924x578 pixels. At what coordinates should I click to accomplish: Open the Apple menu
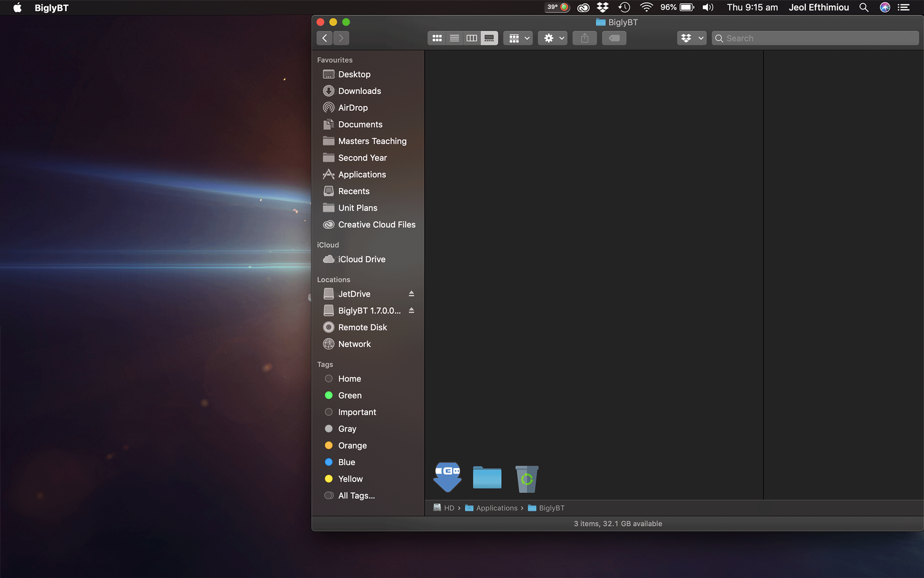tap(17, 7)
